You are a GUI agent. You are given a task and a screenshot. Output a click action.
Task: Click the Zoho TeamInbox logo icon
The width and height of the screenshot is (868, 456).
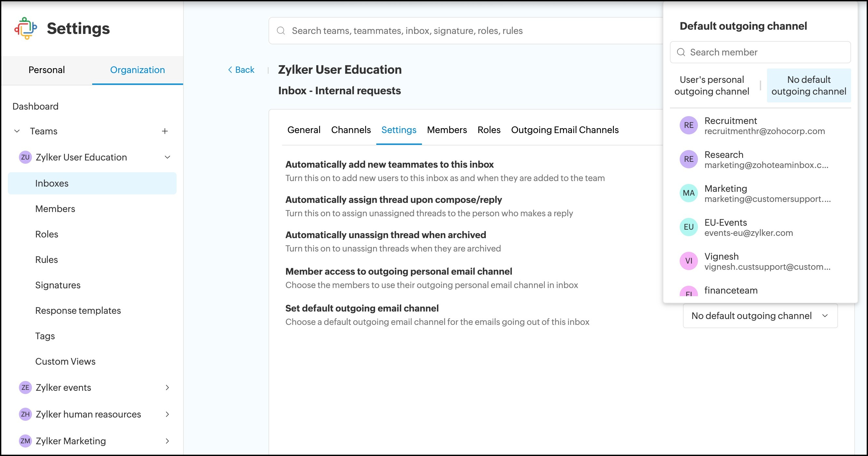[x=26, y=28]
